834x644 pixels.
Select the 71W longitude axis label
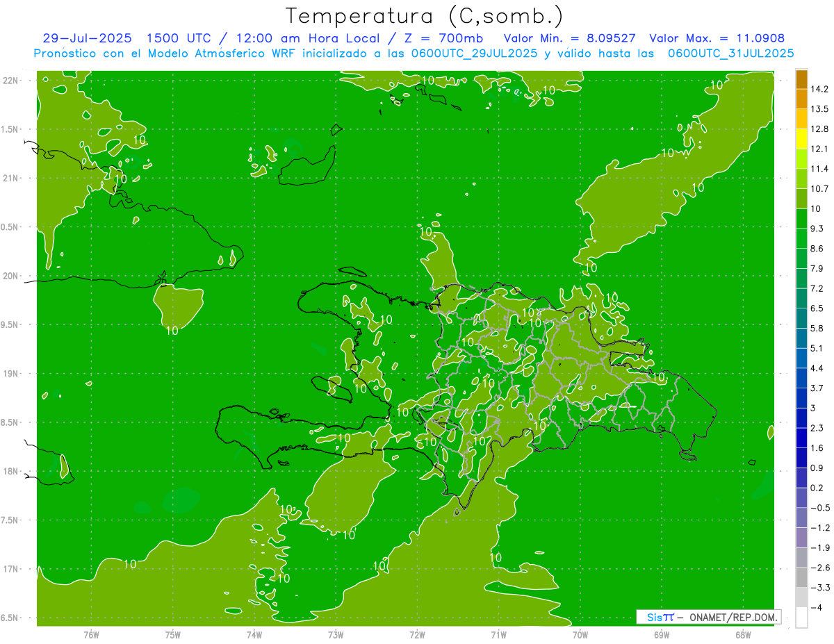(x=498, y=634)
